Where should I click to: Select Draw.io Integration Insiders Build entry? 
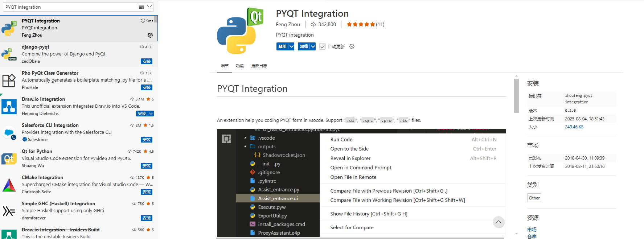79,233
